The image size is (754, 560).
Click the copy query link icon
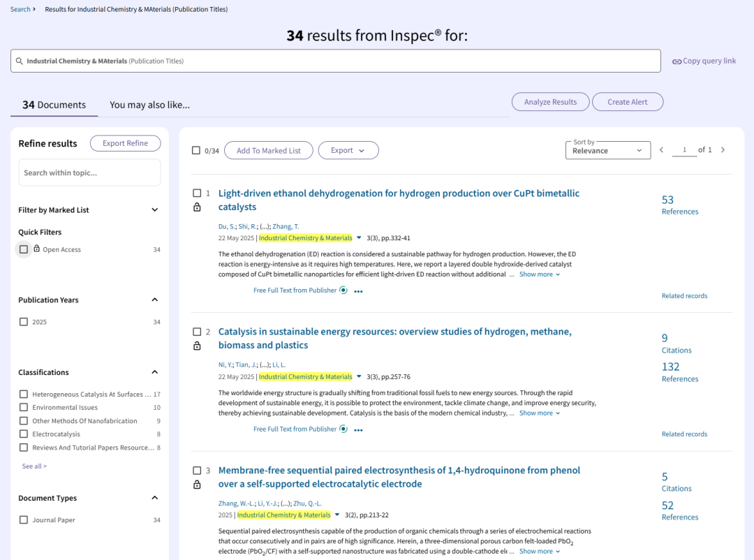point(677,61)
